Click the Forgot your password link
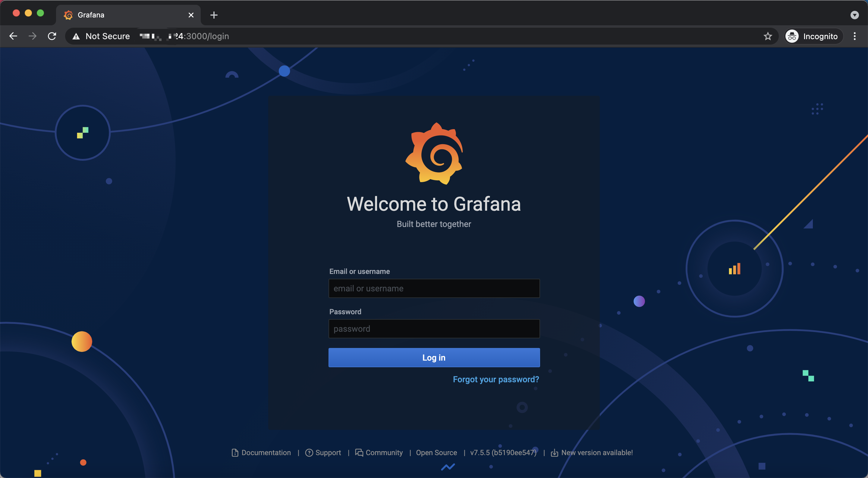The image size is (868, 478). [496, 379]
